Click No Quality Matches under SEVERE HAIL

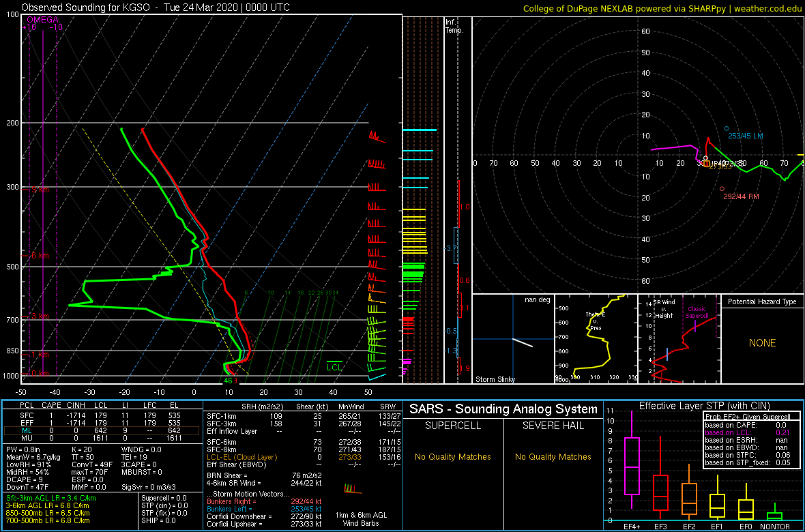pos(554,456)
